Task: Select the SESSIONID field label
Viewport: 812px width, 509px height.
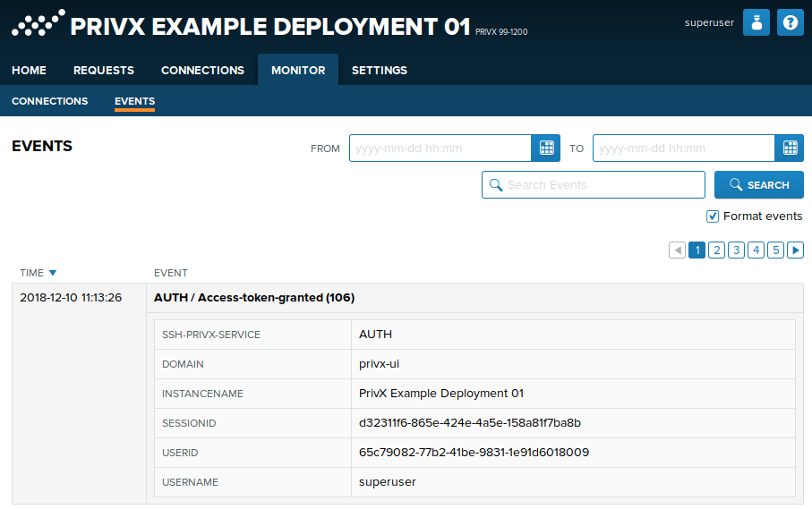Action: [189, 423]
